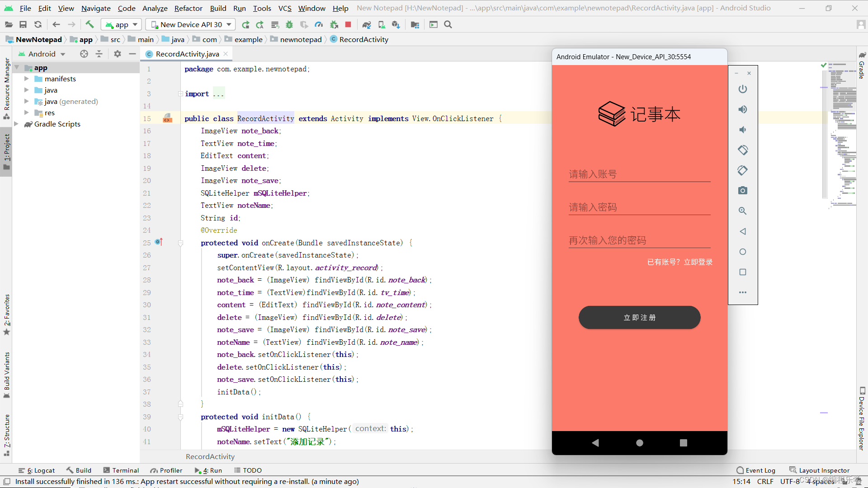Take an emulator screenshot with the camera icon
The height and width of the screenshot is (488, 868).
coord(743,191)
